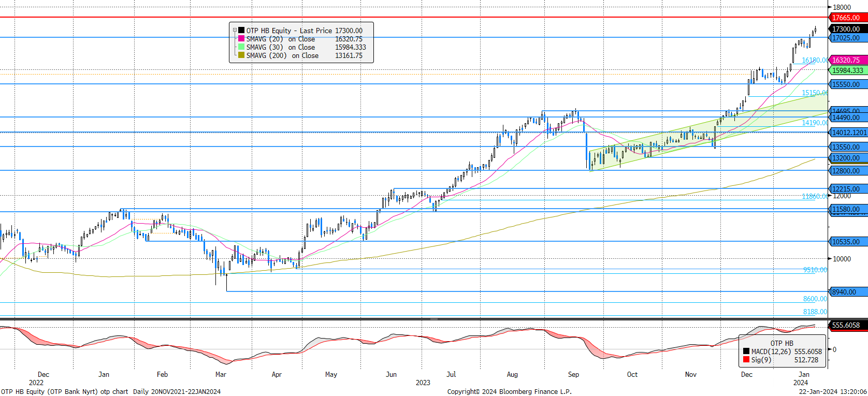
Task: Click the 555.6058 MACD axis tag
Action: click(x=848, y=325)
